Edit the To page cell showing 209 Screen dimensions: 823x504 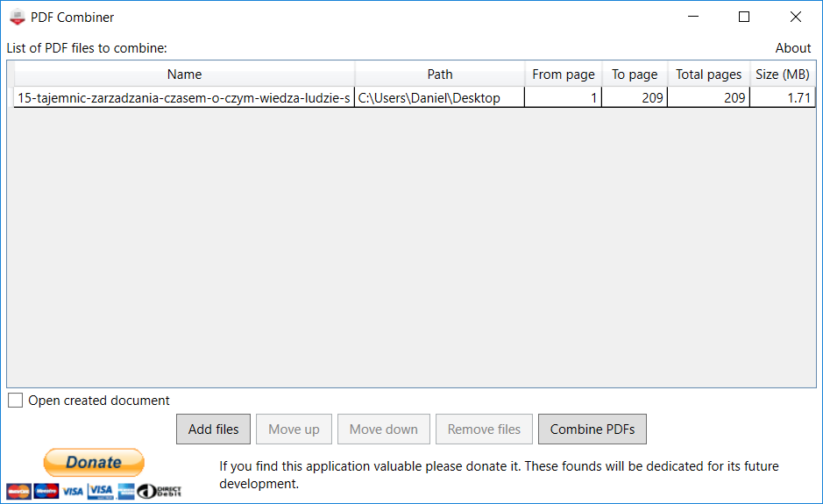(636, 98)
